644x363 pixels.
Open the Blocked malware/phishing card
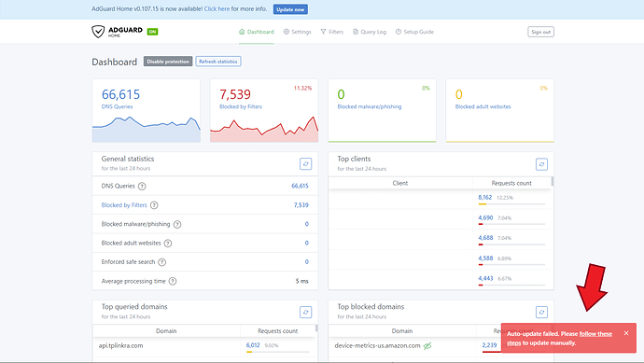382,110
